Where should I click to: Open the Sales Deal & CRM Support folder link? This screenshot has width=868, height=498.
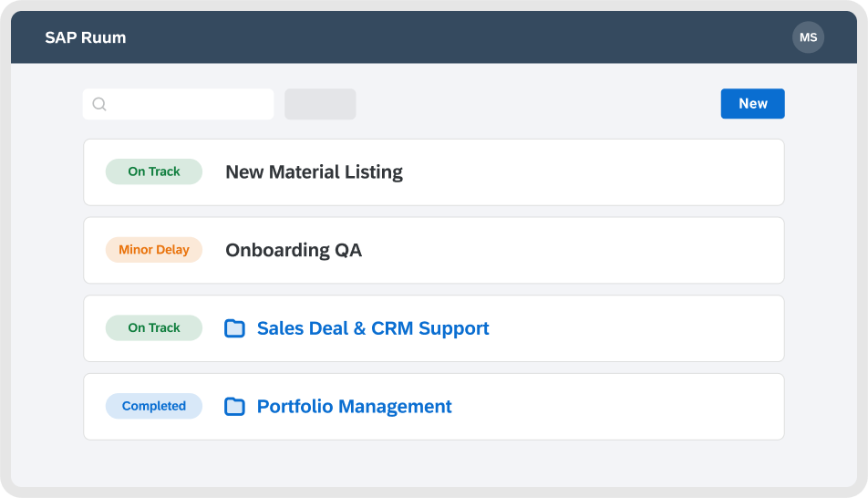(x=373, y=328)
